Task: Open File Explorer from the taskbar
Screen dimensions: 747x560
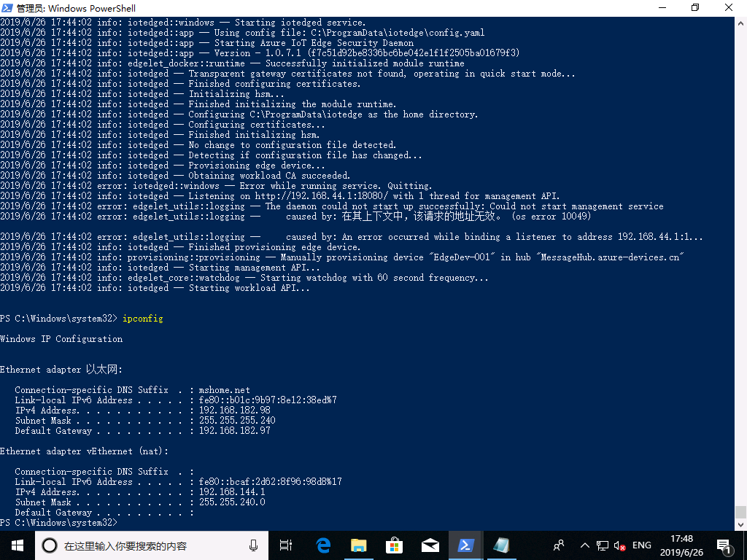Action: [358, 545]
